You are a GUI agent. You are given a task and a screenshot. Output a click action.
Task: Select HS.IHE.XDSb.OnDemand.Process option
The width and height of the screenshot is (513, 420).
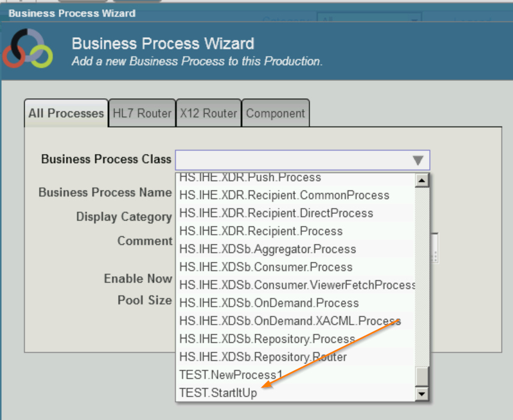point(268,303)
